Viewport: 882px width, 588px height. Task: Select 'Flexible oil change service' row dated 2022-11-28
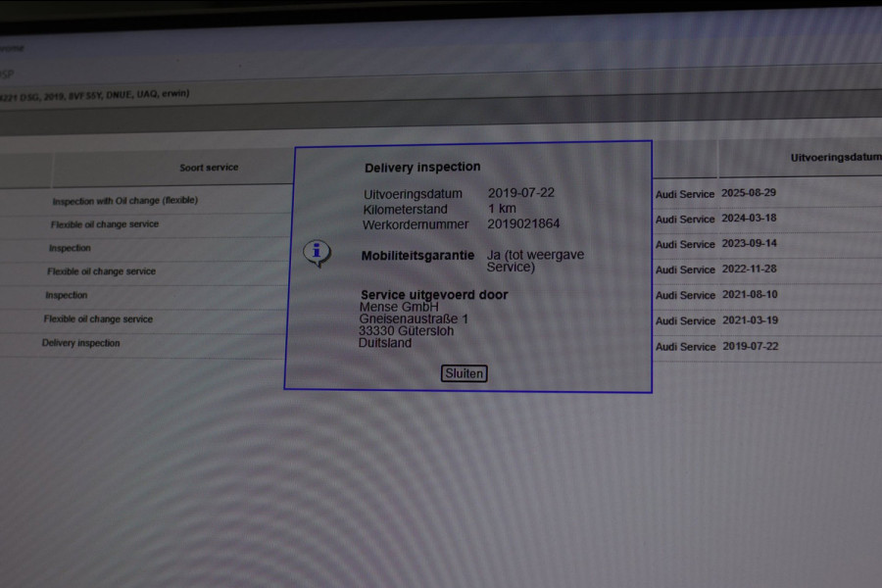101,271
